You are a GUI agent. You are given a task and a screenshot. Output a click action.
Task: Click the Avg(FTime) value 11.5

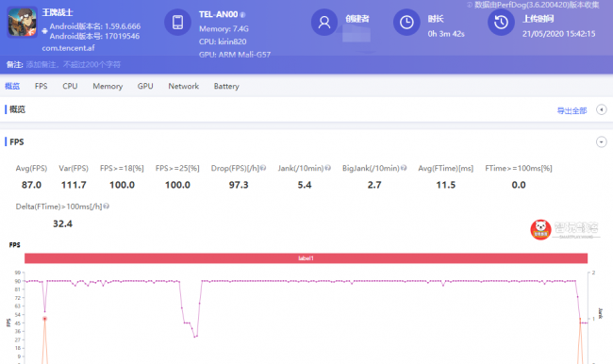click(x=446, y=185)
